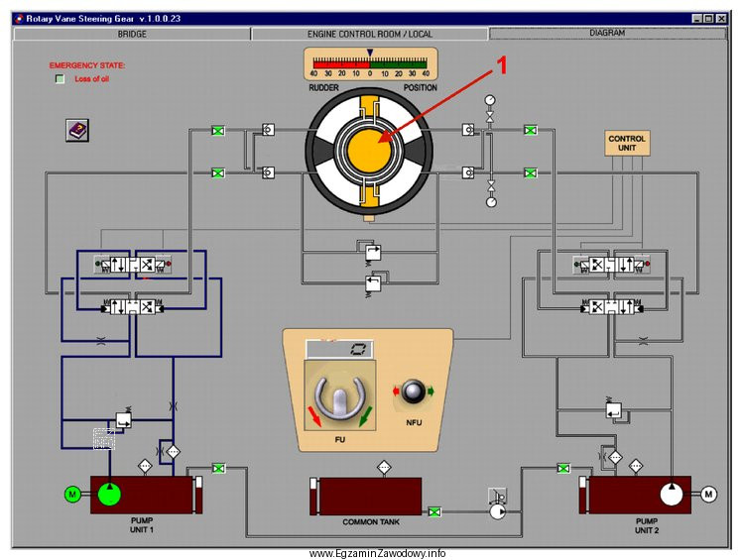Image resolution: width=742 pixels, height=560 pixels.
Task: Click the CONTROL UNIT box
Action: coord(627,143)
